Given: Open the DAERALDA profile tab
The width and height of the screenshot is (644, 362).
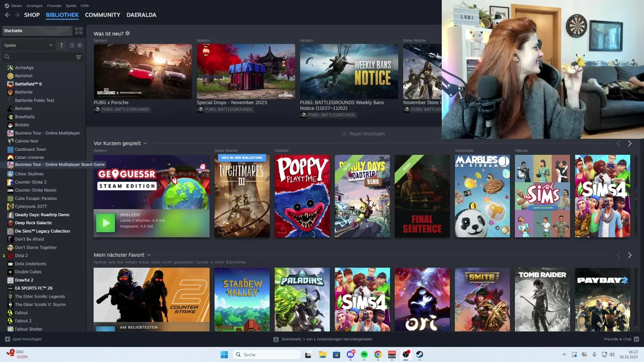Looking at the screenshot, I should point(141,15).
